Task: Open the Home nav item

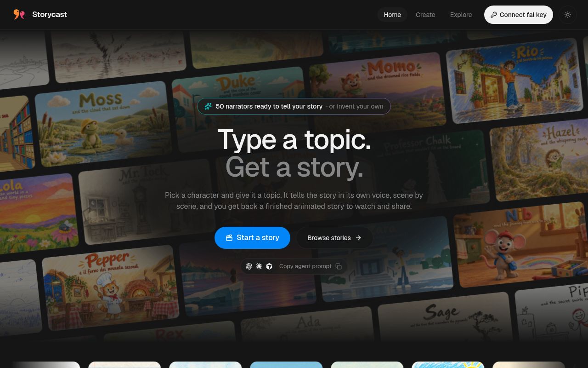Action: coord(392,15)
